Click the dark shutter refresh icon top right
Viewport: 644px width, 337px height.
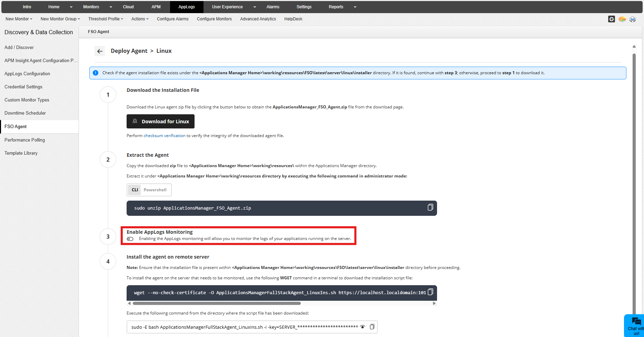[x=612, y=19]
